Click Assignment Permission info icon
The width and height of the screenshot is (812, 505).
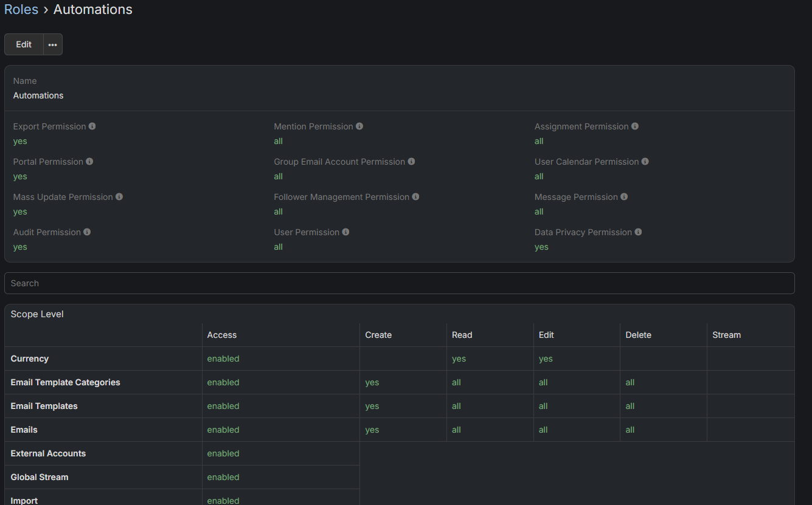click(x=635, y=126)
